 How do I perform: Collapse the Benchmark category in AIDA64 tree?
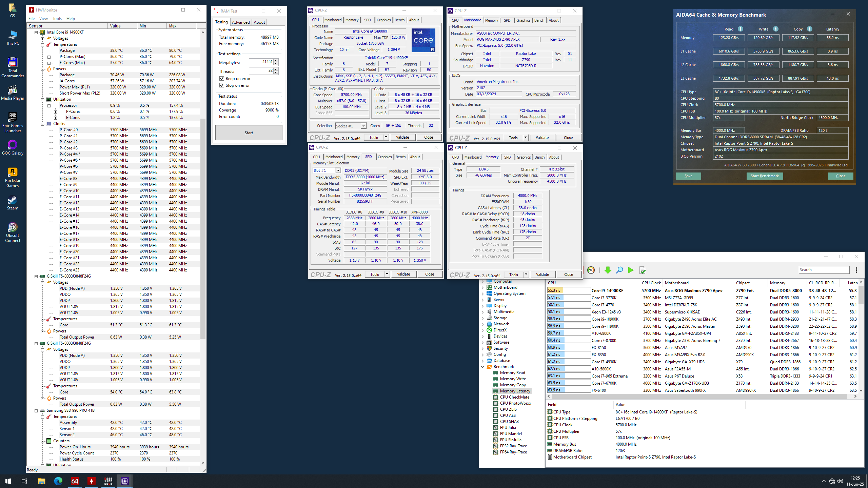point(483,367)
